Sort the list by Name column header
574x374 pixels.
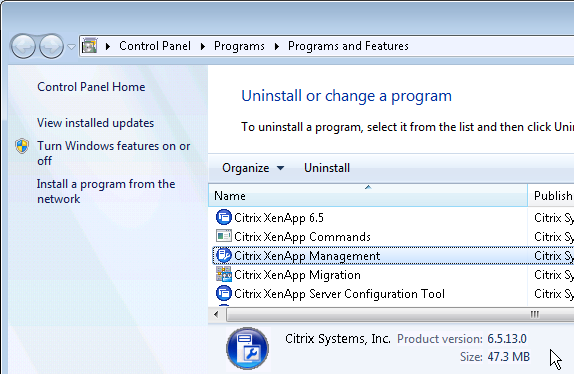[368, 196]
